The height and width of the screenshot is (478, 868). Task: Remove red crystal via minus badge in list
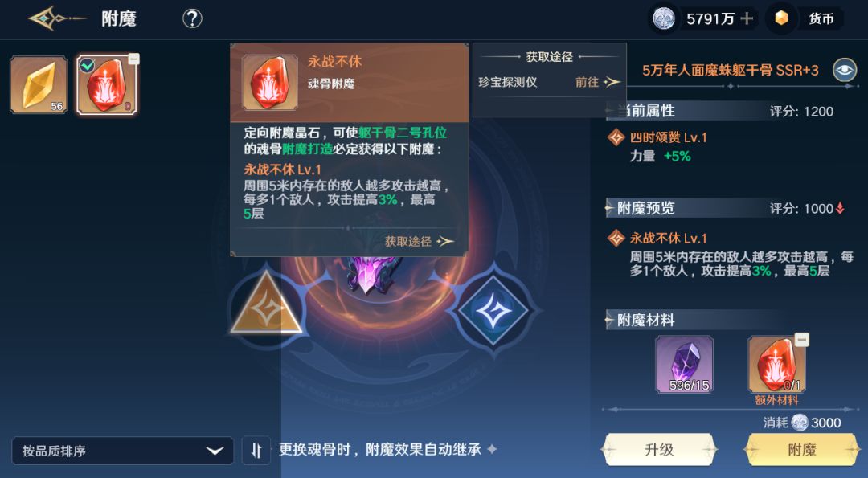[133, 59]
